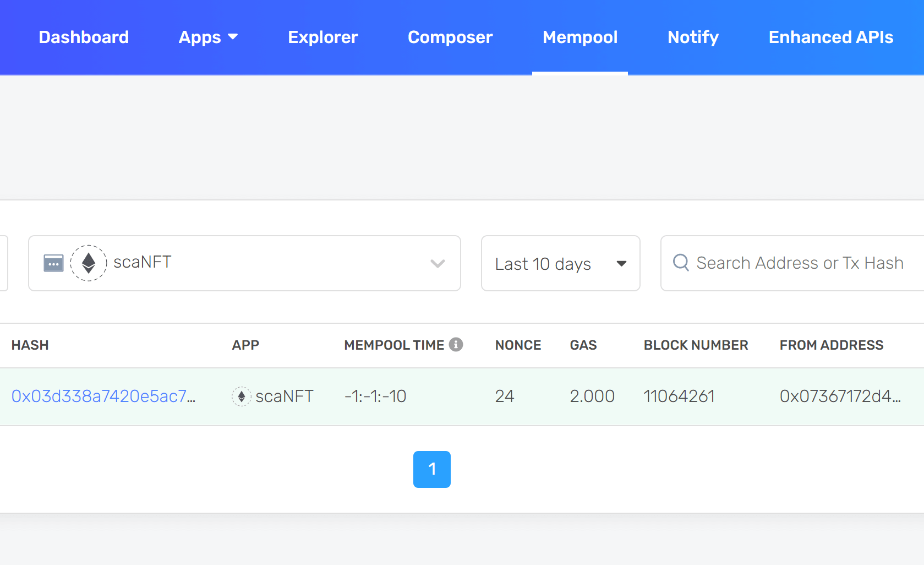This screenshot has height=565, width=924.
Task: Open the Notify tab
Action: tap(693, 37)
